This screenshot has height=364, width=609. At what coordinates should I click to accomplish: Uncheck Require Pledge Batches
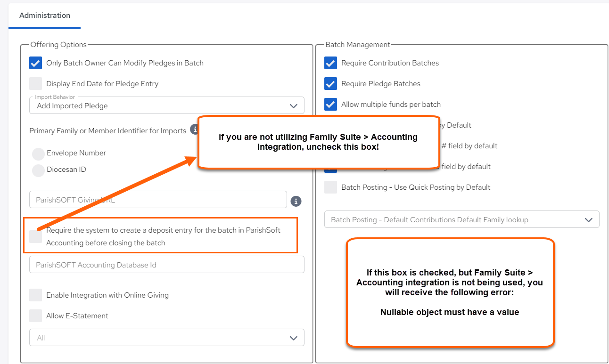click(330, 84)
